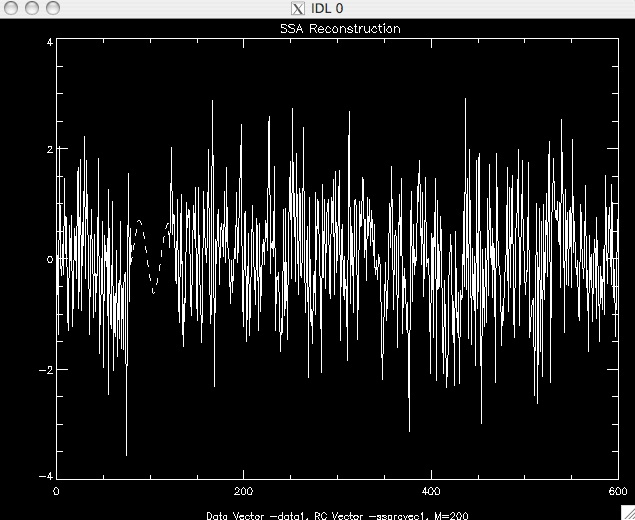Click the 200 label on x-axis
Screen dimensions: 635x520
[243, 491]
